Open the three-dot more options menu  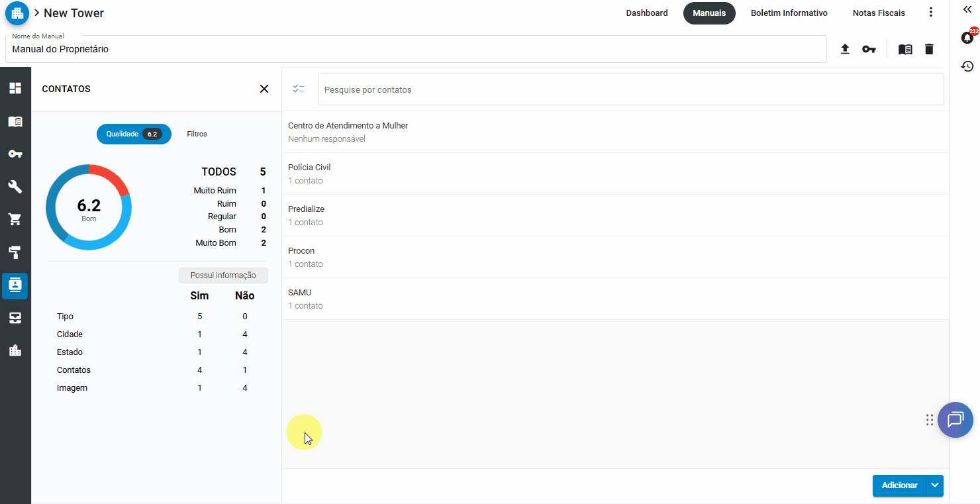[x=931, y=13]
